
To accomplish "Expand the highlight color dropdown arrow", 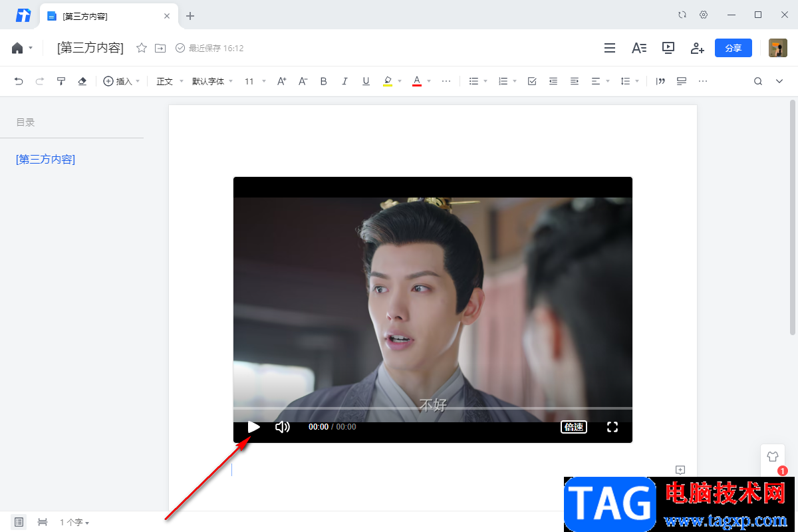I will pos(400,81).
